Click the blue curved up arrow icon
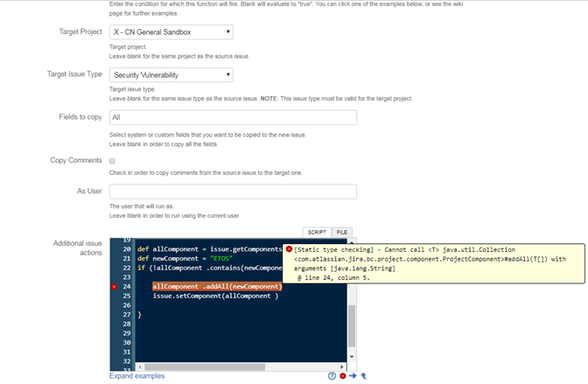The height and width of the screenshot is (384, 588). point(364,376)
